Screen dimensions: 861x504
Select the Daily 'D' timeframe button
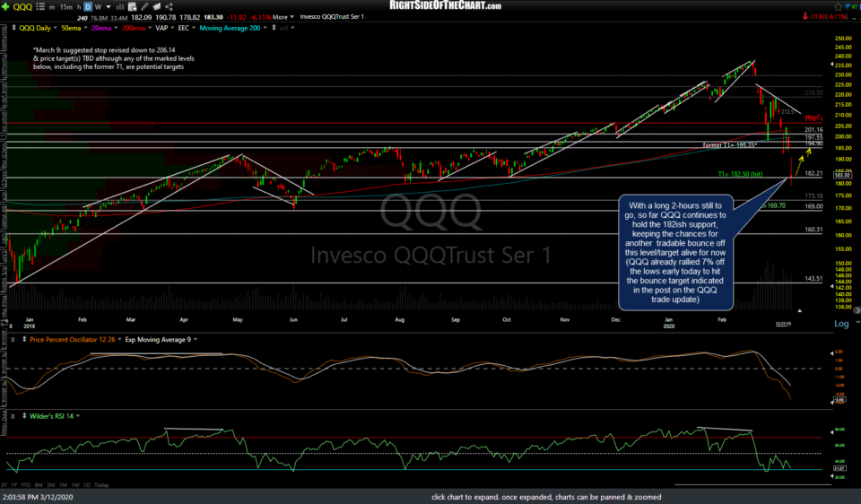(x=88, y=7)
